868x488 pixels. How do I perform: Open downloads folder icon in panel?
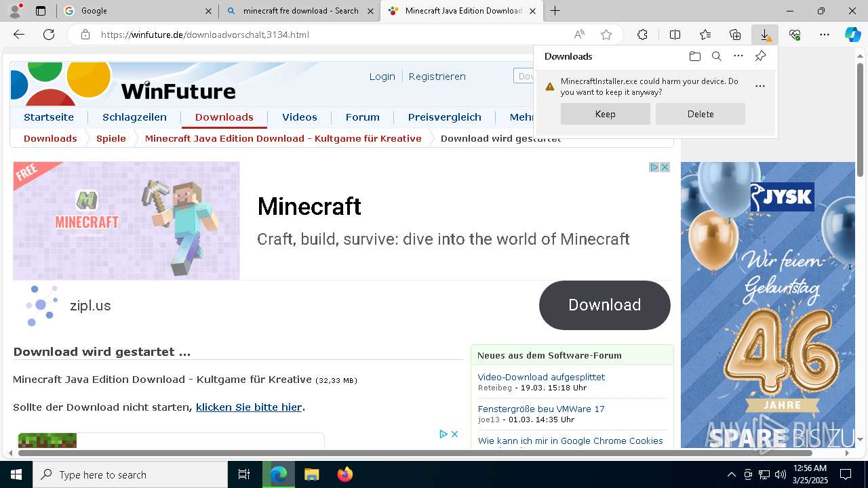point(694,56)
